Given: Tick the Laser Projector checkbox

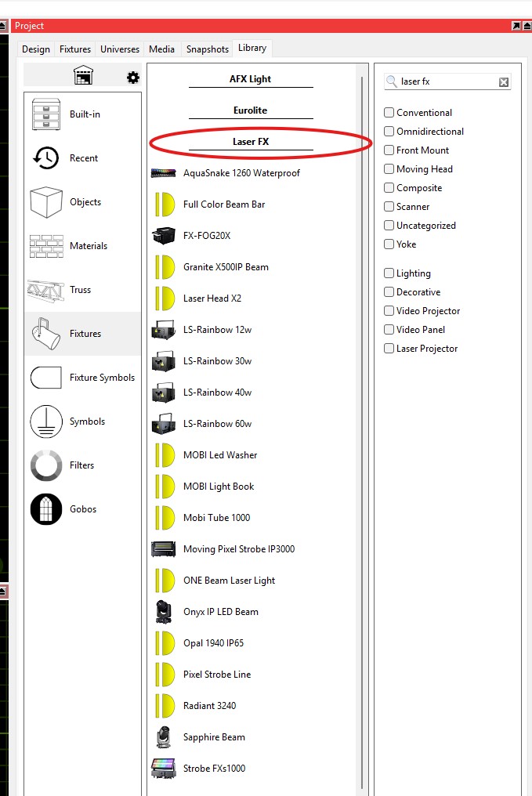Looking at the screenshot, I should click(x=389, y=348).
